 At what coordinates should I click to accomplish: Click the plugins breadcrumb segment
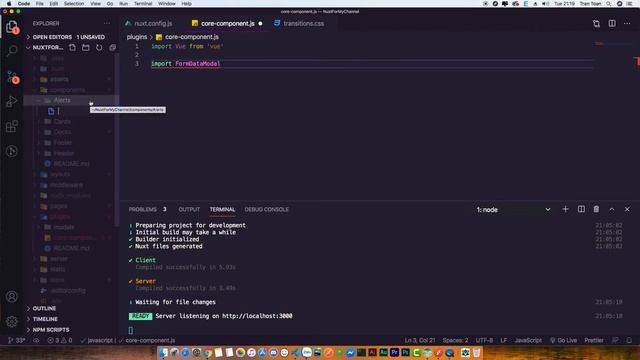point(137,37)
